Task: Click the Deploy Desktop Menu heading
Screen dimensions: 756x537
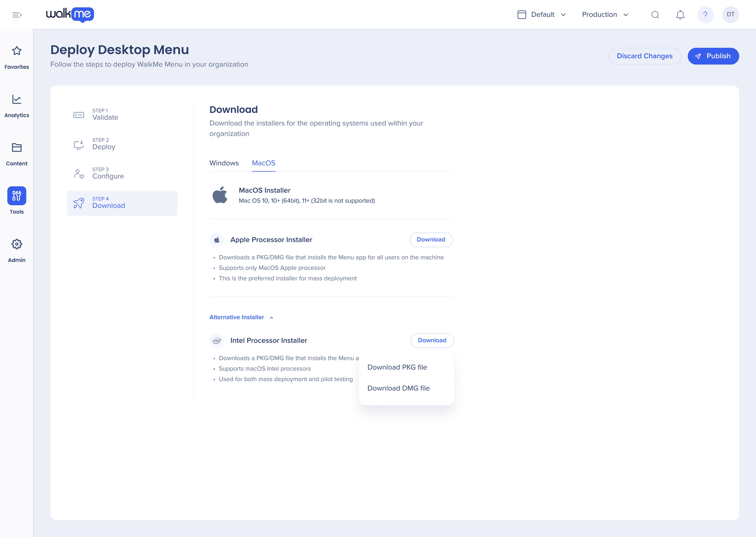Action: (120, 50)
